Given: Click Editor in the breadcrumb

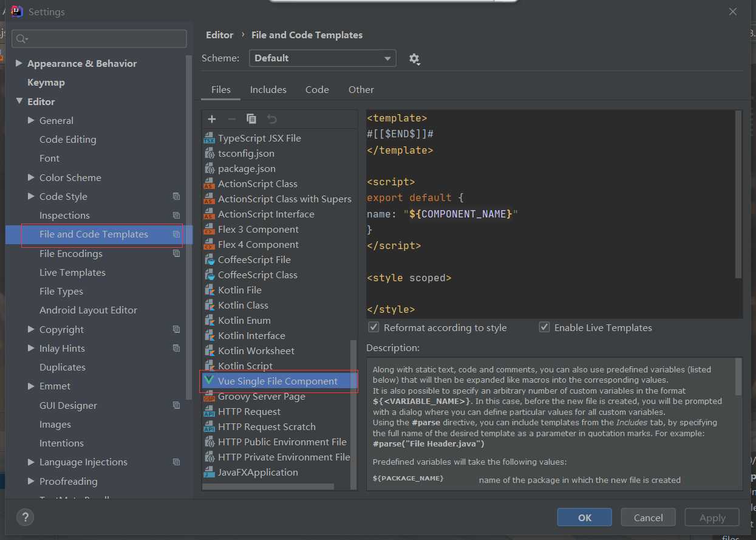Looking at the screenshot, I should 220,35.
